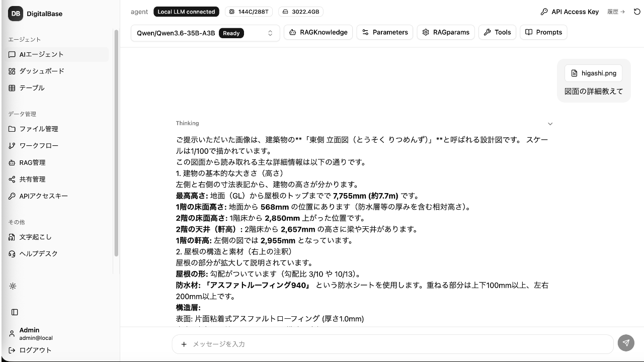644x362 pixels.
Task: Click the admin@local email text
Action: pyautogui.click(x=36, y=338)
